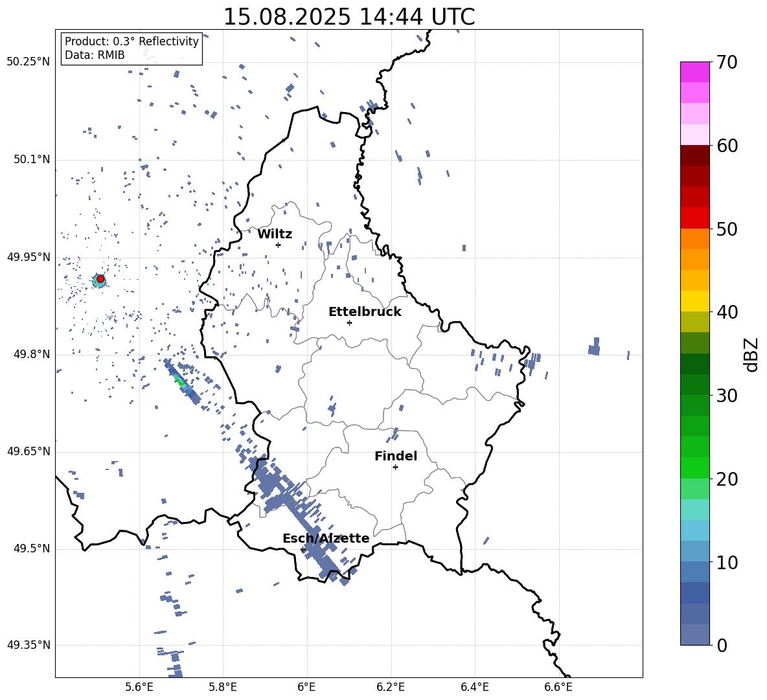Click the 6°E longitude label
Screen dimensions: 767x700
point(306,687)
